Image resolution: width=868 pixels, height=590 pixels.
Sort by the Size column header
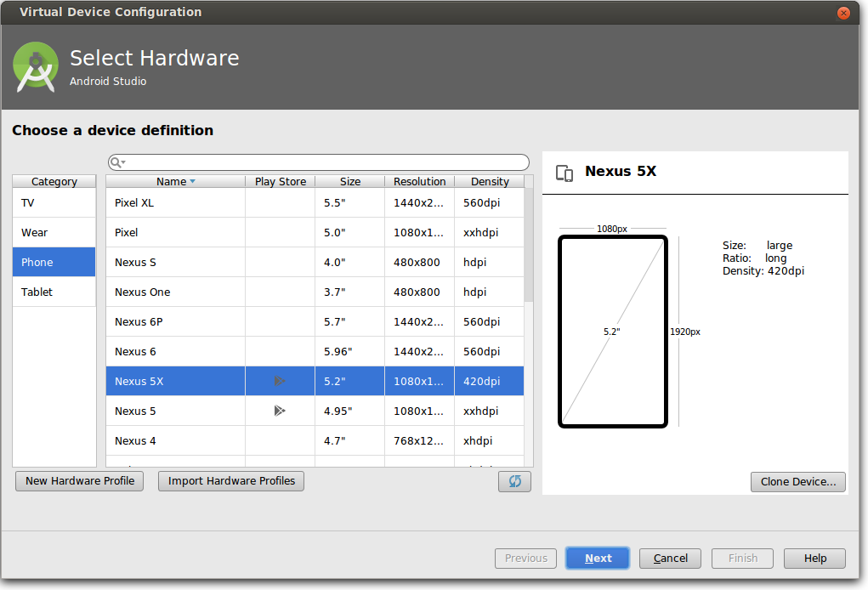pos(350,182)
